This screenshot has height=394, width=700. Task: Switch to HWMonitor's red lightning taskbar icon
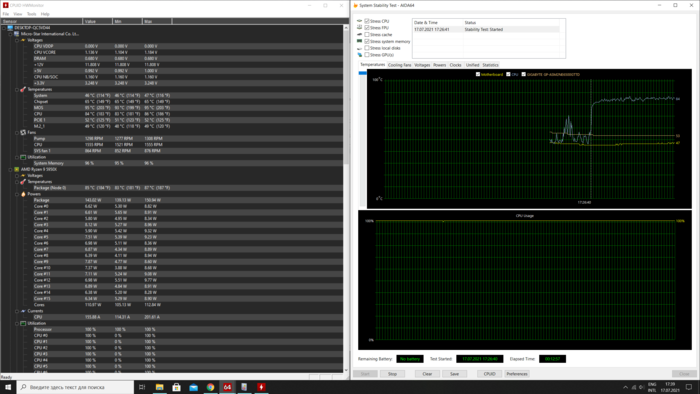tap(261, 387)
